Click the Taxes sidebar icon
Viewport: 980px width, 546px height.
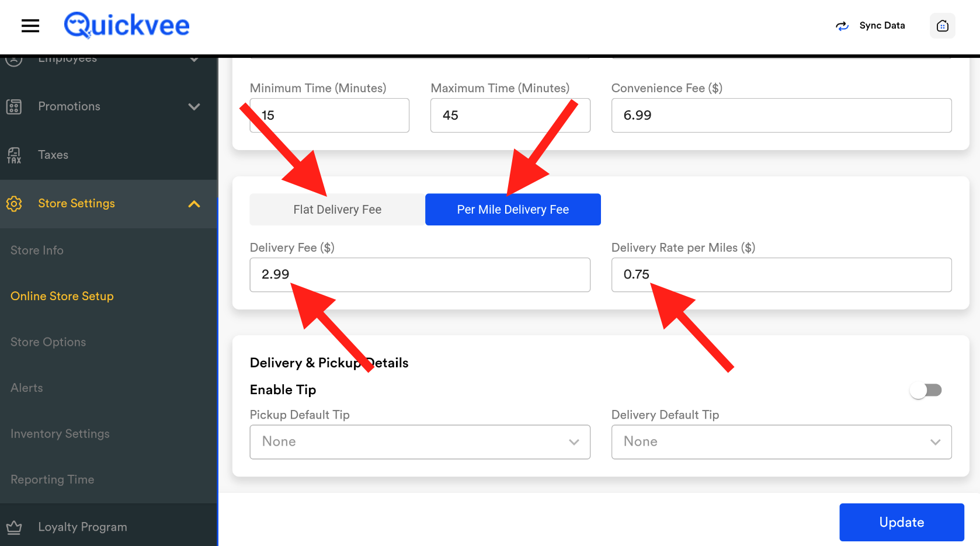(14, 155)
